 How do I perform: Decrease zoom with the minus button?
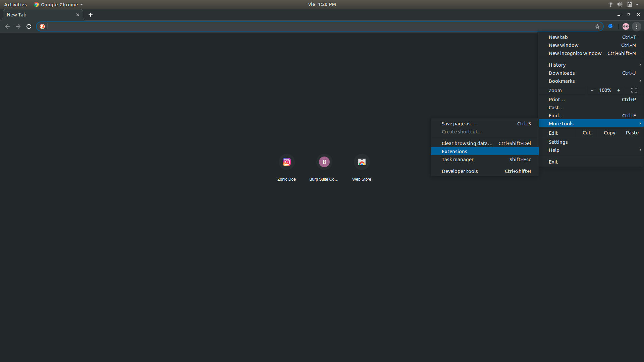[592, 90]
